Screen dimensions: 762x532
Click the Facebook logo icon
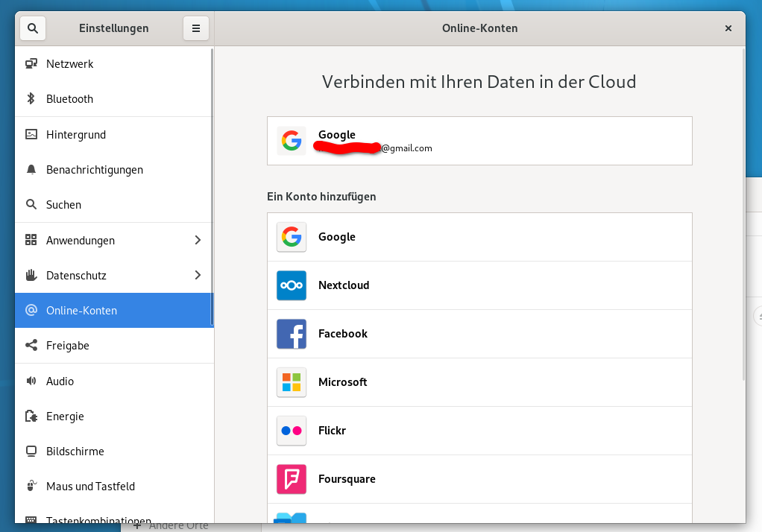(x=292, y=335)
